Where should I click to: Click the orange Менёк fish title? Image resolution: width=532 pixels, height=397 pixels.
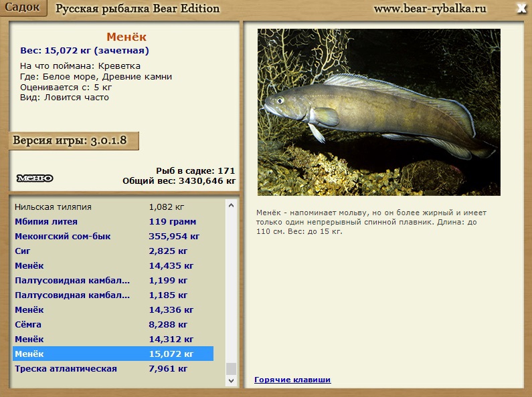click(x=126, y=37)
